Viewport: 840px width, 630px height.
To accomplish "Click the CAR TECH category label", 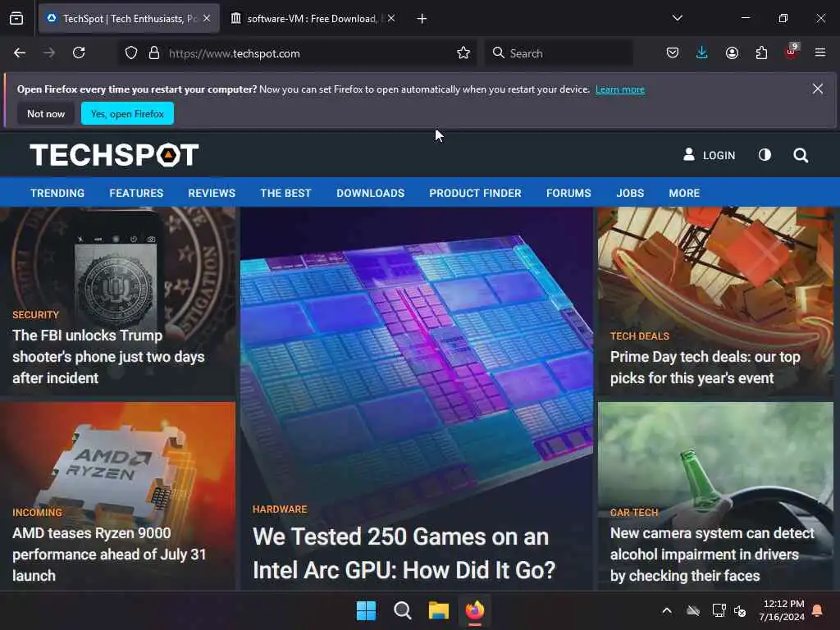I will click(634, 513).
